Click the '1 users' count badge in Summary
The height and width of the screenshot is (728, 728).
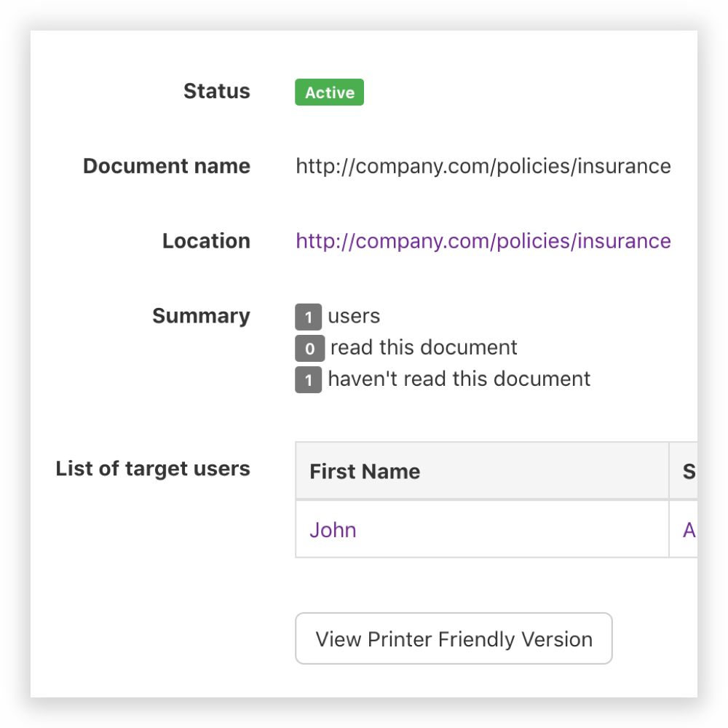[309, 317]
